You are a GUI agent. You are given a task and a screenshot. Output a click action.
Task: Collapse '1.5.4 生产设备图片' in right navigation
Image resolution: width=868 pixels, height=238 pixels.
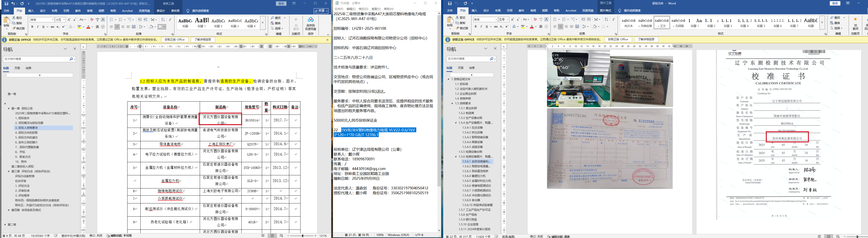tap(456, 123)
